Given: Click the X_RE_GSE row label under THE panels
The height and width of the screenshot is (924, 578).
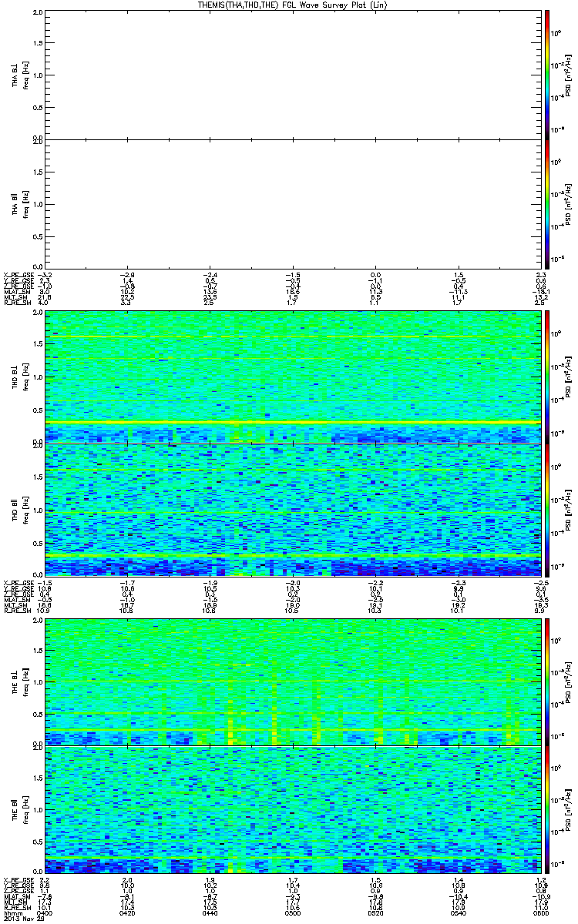Looking at the screenshot, I should click(x=17, y=879).
